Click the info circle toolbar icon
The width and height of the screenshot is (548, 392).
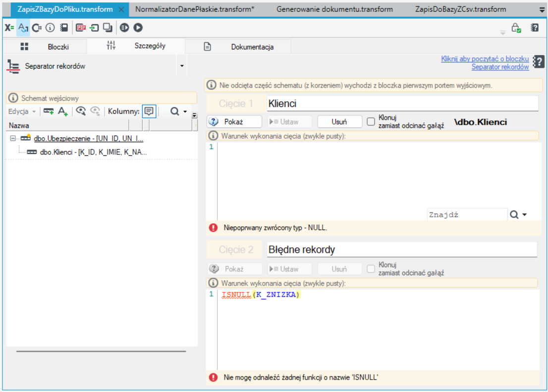coord(51,28)
